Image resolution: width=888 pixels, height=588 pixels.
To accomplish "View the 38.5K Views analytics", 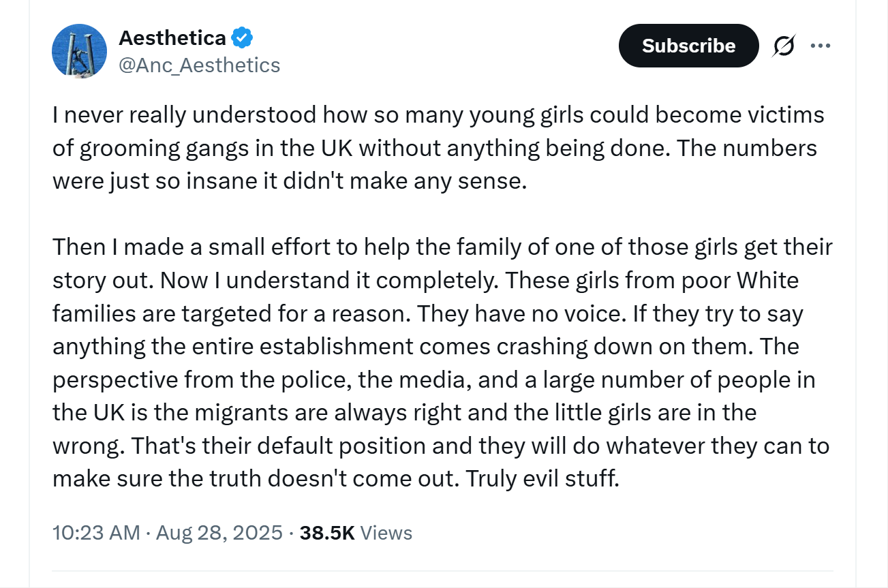I will [x=356, y=532].
